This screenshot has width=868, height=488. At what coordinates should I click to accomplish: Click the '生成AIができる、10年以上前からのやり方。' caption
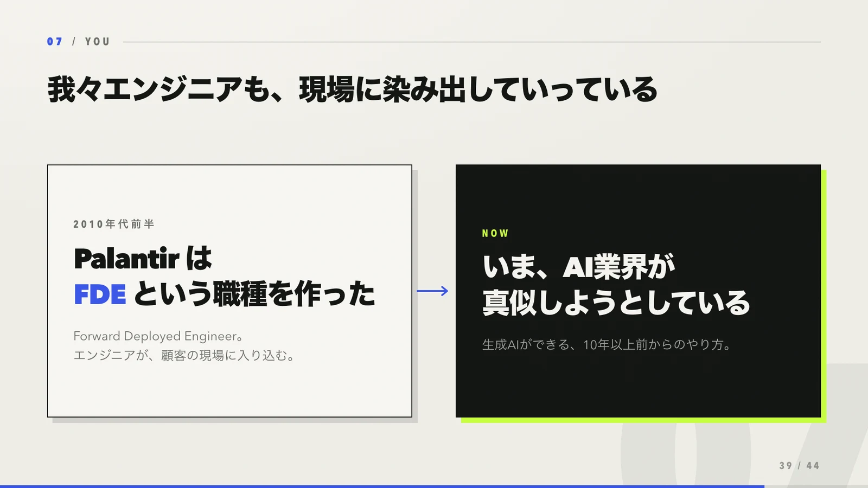(607, 345)
